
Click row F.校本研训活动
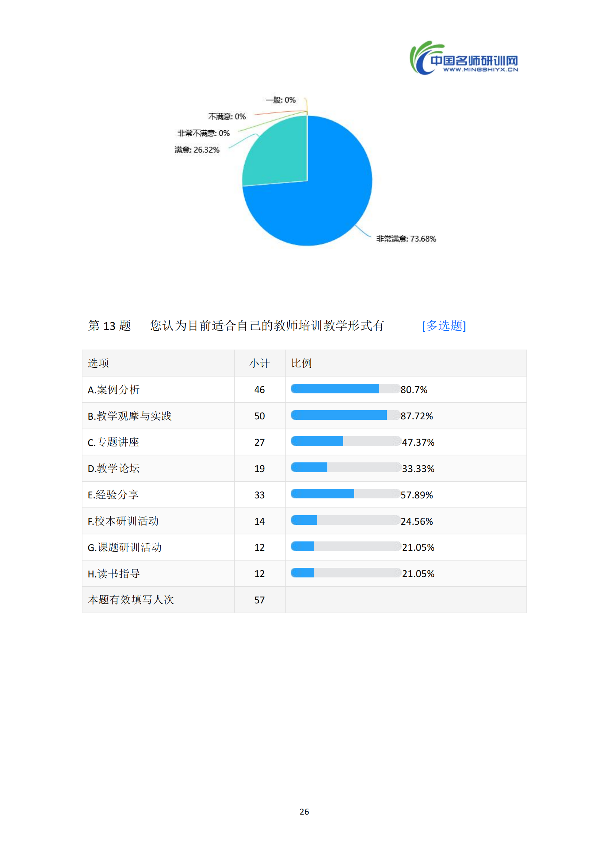point(304,521)
